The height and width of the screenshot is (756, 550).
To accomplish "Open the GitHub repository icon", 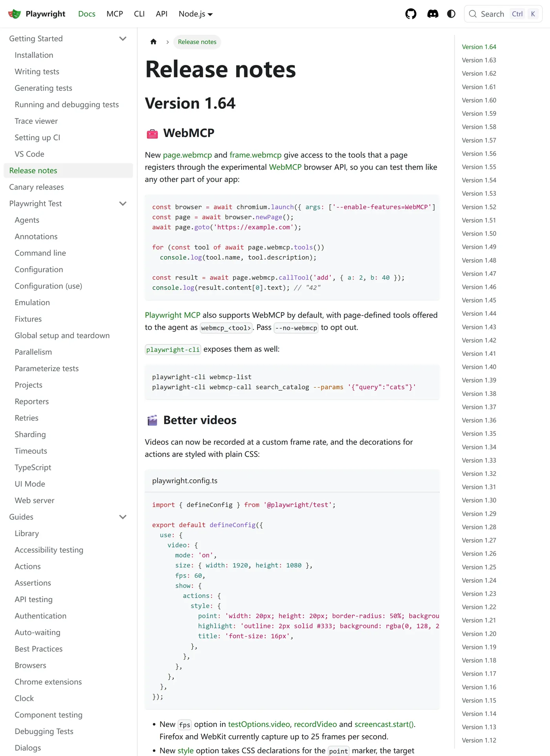I will point(411,14).
